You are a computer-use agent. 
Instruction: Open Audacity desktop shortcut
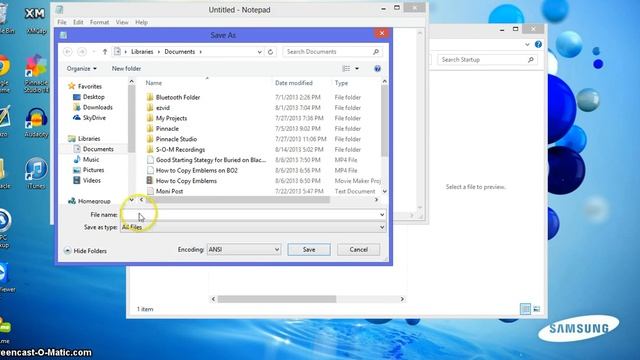click(x=36, y=122)
